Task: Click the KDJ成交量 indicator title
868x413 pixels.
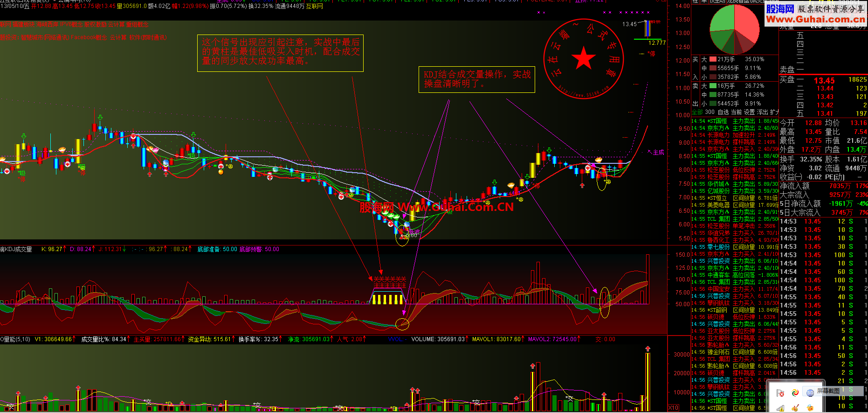Action: 16,249
